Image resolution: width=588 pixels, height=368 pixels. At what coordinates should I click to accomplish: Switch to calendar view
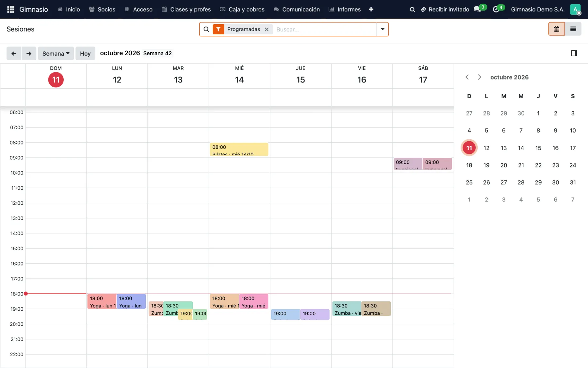pos(556,29)
